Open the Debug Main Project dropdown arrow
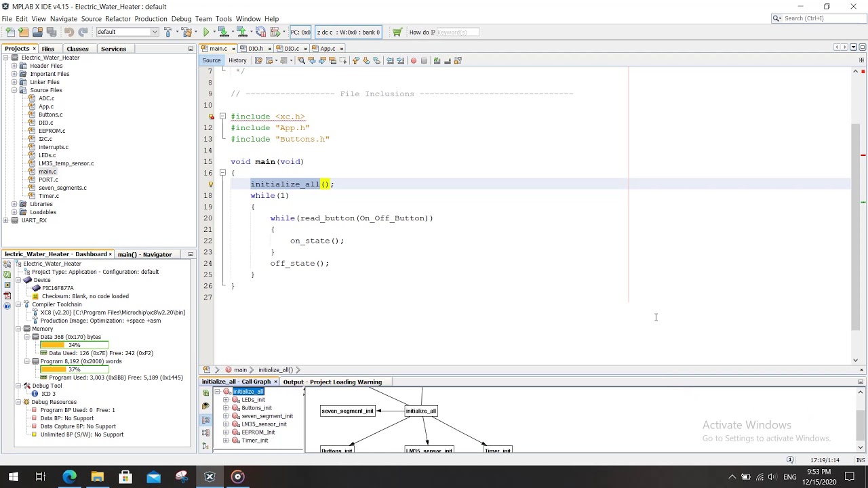868x488 pixels. pos(283,32)
